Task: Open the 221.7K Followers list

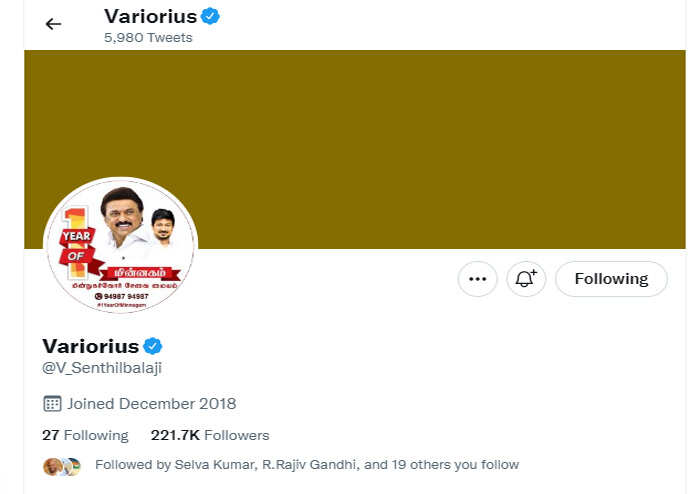Action: pyautogui.click(x=210, y=435)
